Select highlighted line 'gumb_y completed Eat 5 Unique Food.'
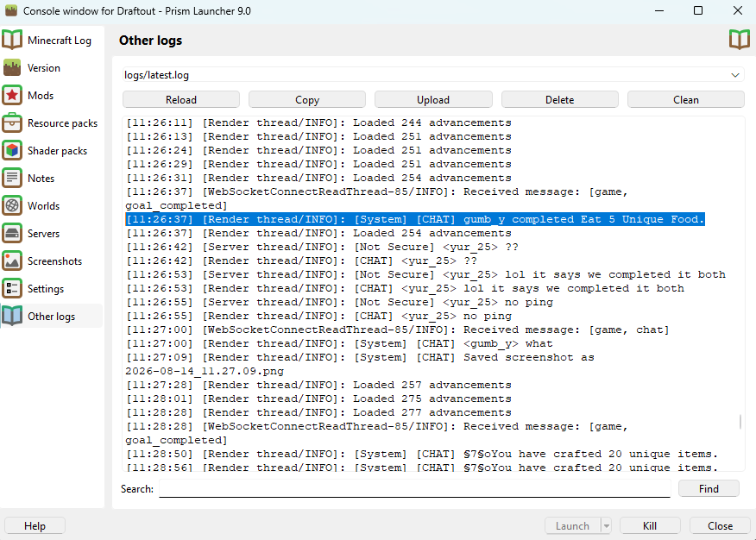 [414, 219]
